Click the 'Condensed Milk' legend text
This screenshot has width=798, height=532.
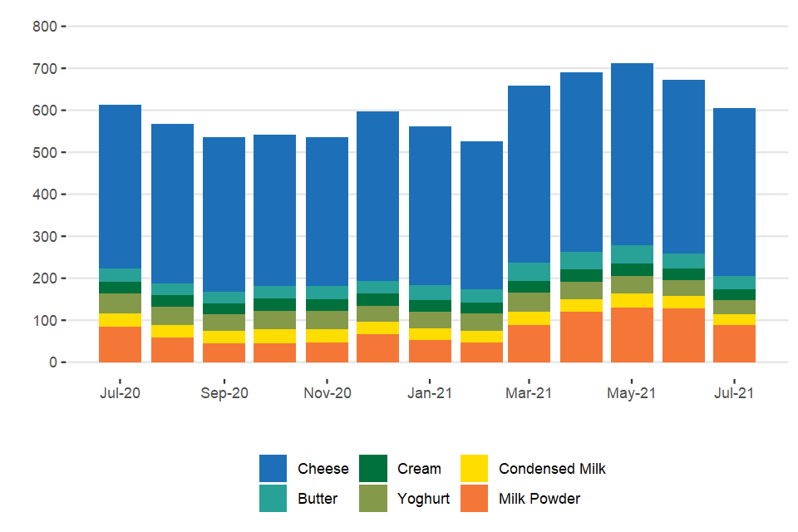point(552,469)
